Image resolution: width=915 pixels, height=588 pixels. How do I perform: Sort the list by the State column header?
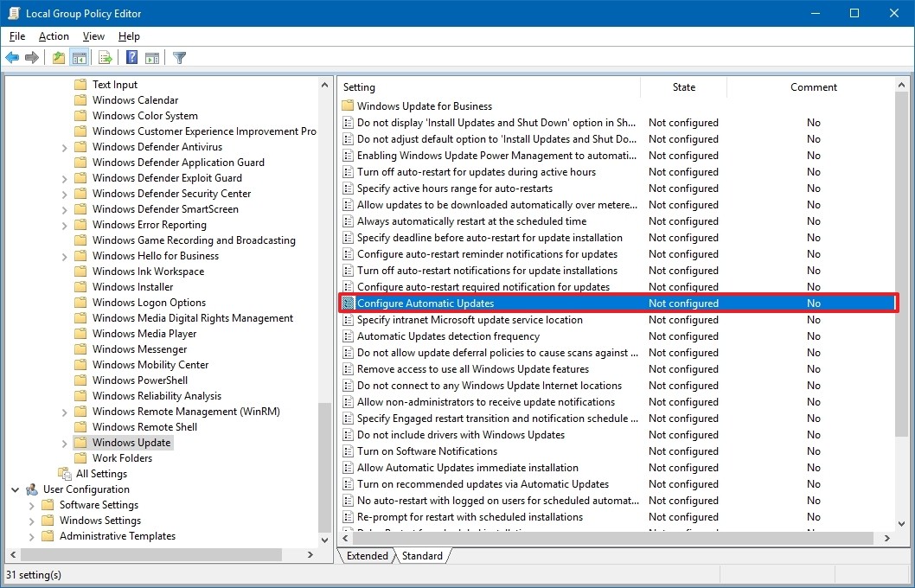click(684, 87)
